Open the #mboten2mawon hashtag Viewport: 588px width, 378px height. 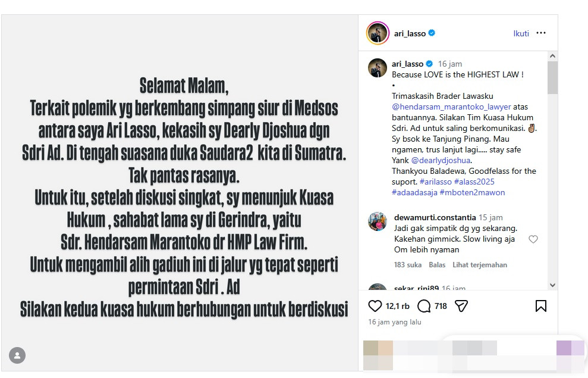(x=472, y=192)
